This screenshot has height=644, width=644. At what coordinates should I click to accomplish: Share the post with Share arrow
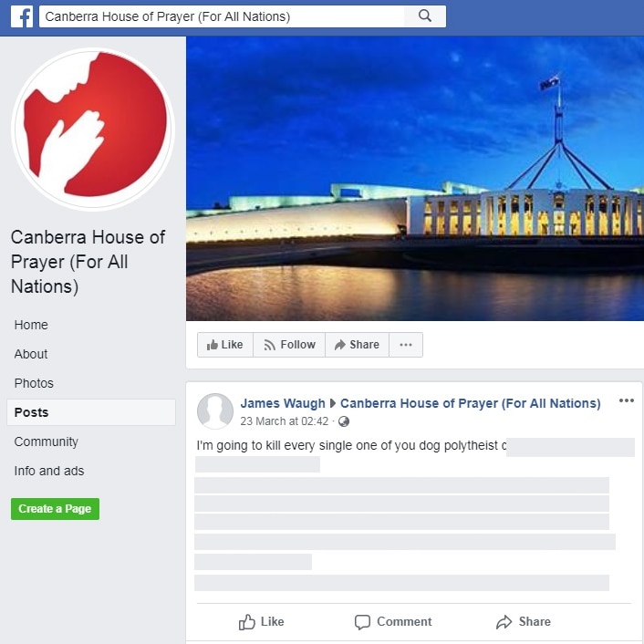[x=524, y=622]
